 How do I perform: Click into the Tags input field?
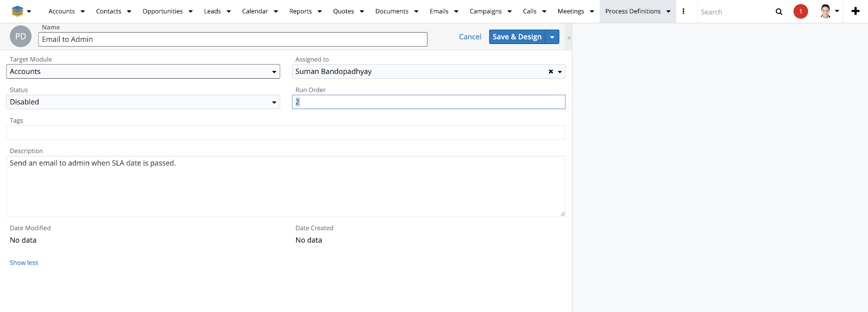285,132
